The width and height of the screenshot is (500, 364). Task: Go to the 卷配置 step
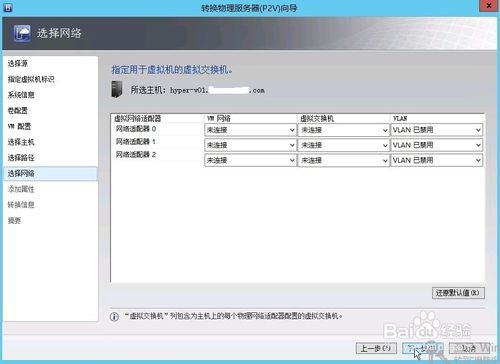tap(18, 110)
